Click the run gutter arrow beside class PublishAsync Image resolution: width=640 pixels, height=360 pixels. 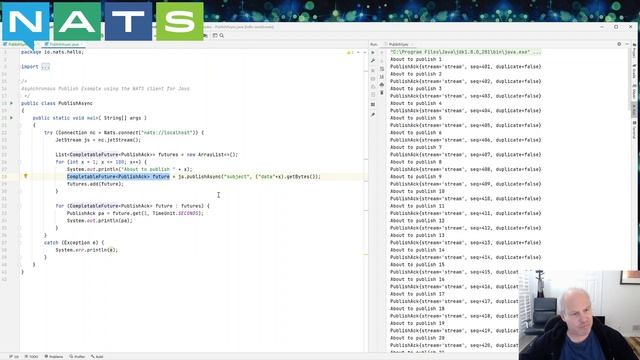click(11, 103)
